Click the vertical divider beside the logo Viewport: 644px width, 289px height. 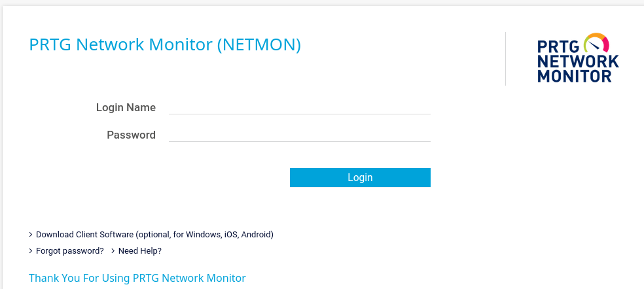point(505,59)
